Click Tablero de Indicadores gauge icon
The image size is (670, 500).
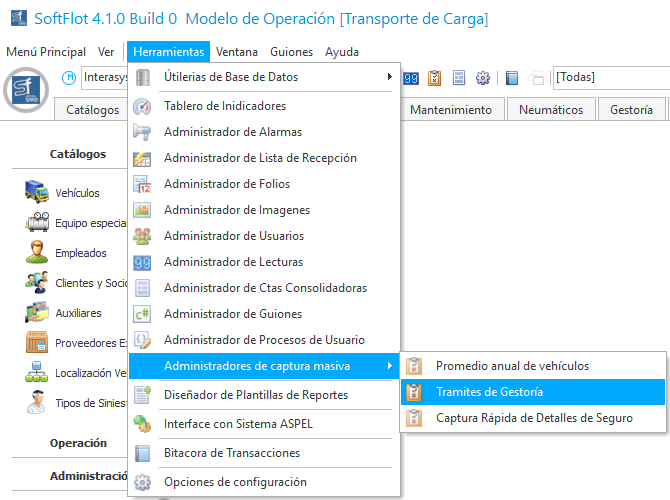point(143,106)
